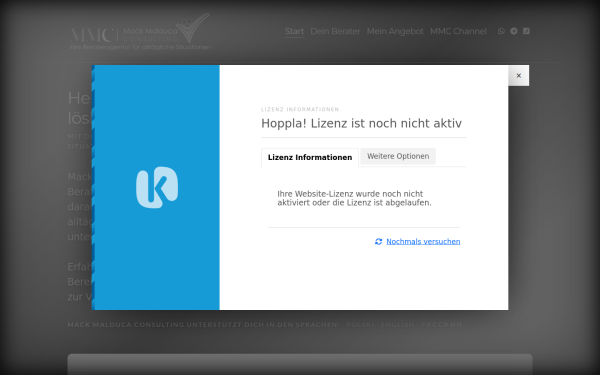This screenshot has width=600, height=375.
Task: Click the Mack Malouca Consulting logo
Action: click(140, 32)
